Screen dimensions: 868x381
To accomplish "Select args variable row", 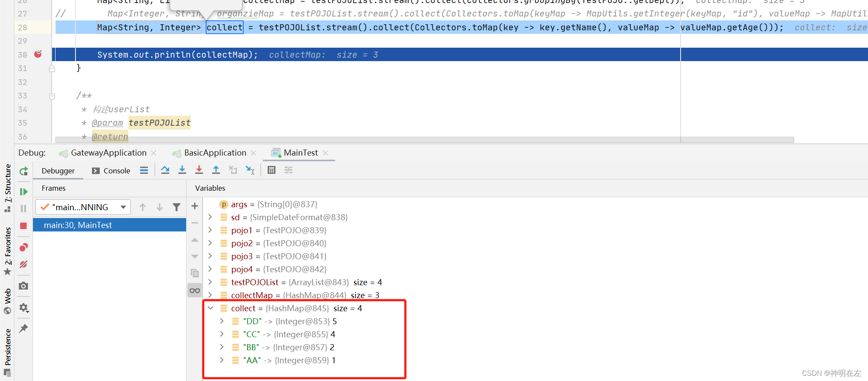I will 536,204.
